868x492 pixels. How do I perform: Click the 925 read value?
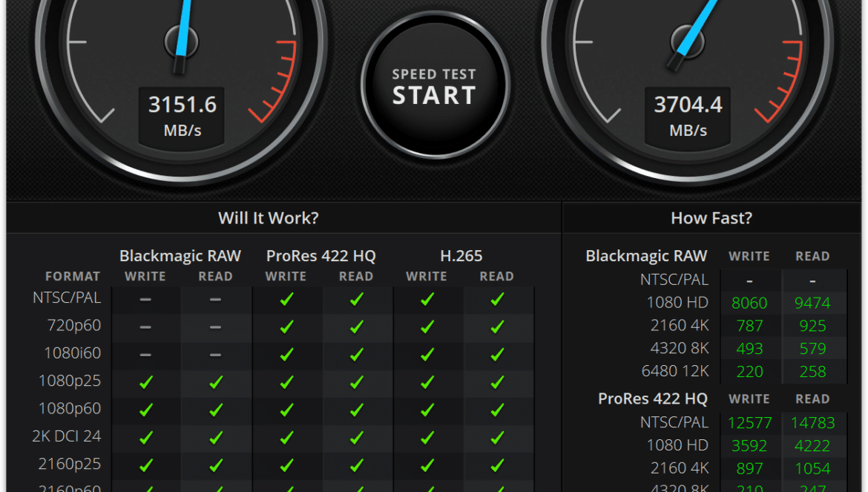point(812,326)
